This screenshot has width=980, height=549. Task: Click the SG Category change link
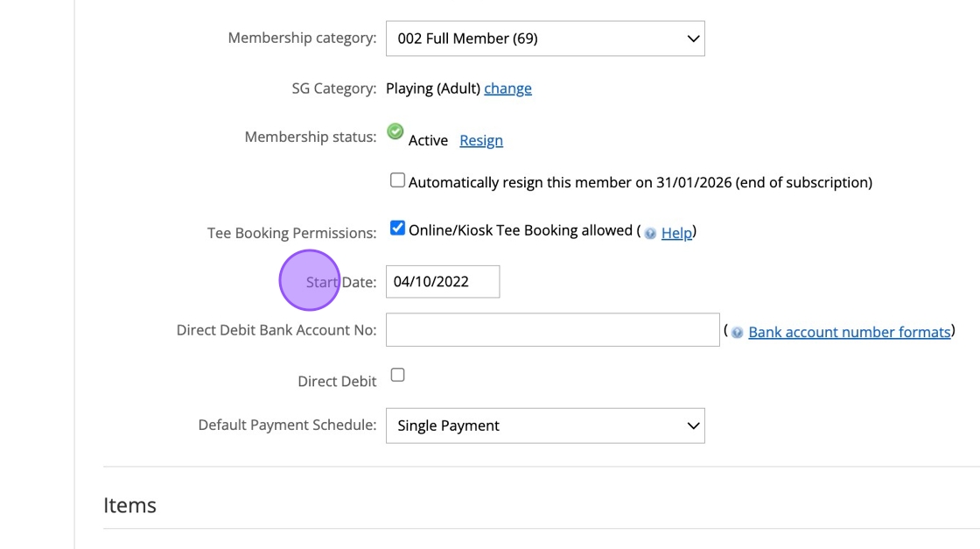[x=507, y=88]
